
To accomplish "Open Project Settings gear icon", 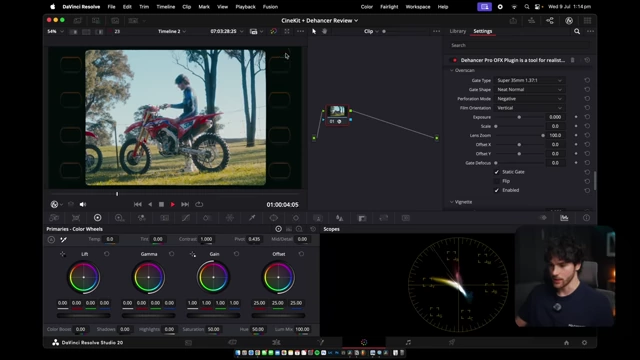I will tap(584, 343).
